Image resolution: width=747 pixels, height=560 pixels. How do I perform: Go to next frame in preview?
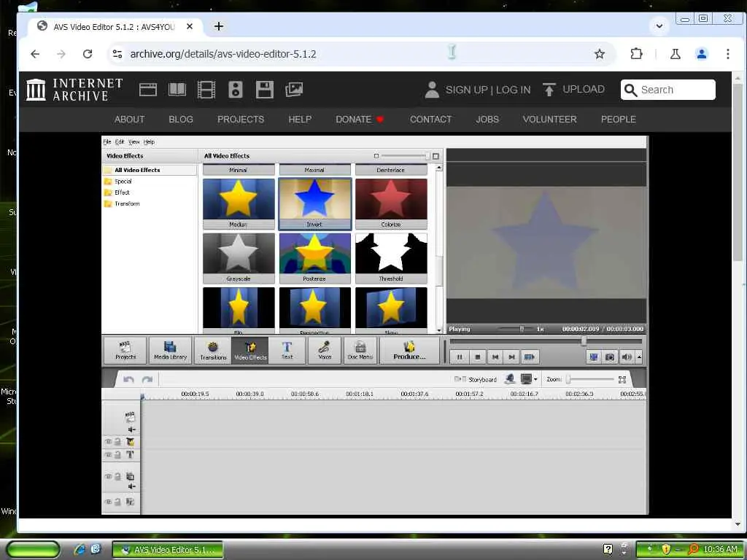(x=511, y=357)
